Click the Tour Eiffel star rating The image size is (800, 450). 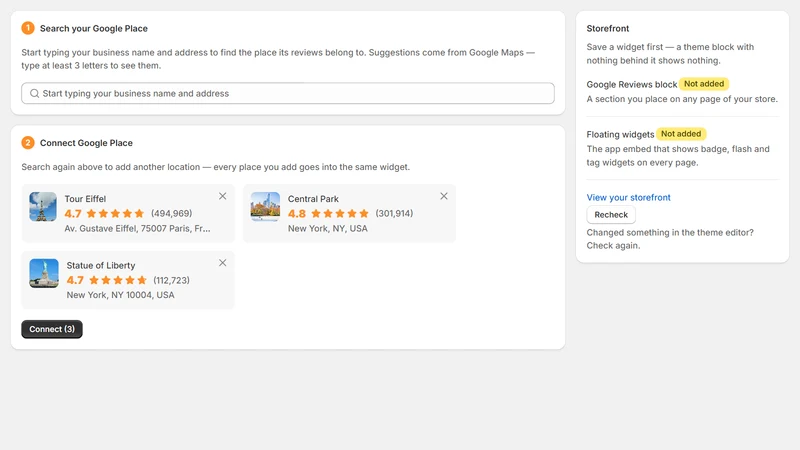click(x=115, y=214)
